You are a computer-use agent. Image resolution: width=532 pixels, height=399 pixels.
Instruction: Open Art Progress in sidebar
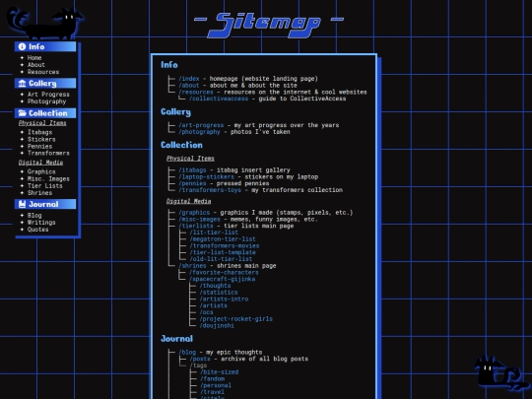(48, 95)
